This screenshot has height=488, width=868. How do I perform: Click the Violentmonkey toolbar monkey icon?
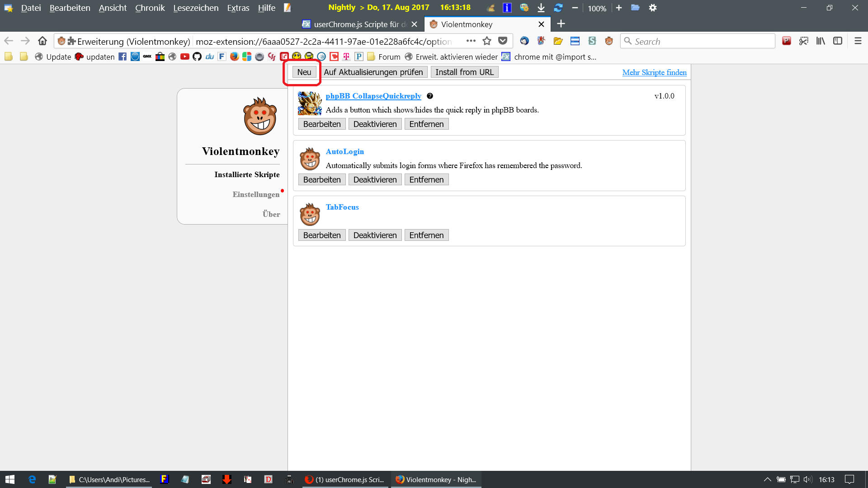(609, 41)
